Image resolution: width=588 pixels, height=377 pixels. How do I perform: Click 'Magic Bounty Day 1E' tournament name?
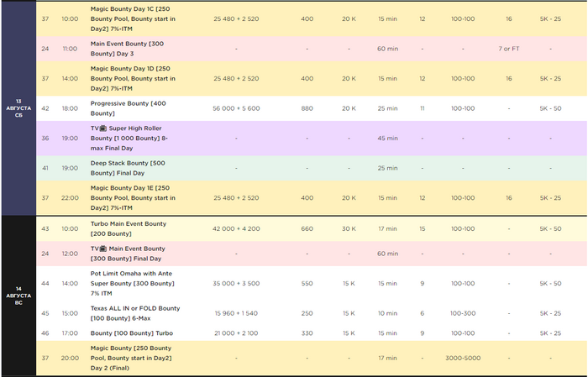click(x=133, y=198)
